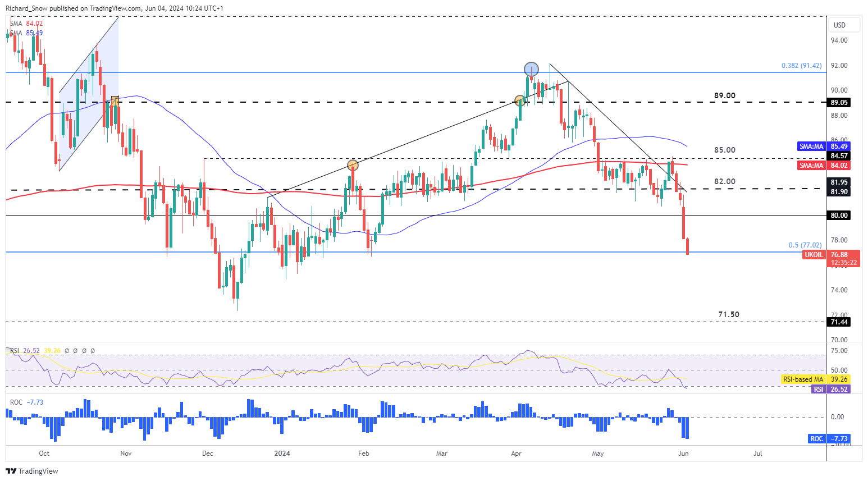This screenshot has height=481, width=868.
Task: Click the ROC -7.73 indicator legend
Action: point(26,402)
